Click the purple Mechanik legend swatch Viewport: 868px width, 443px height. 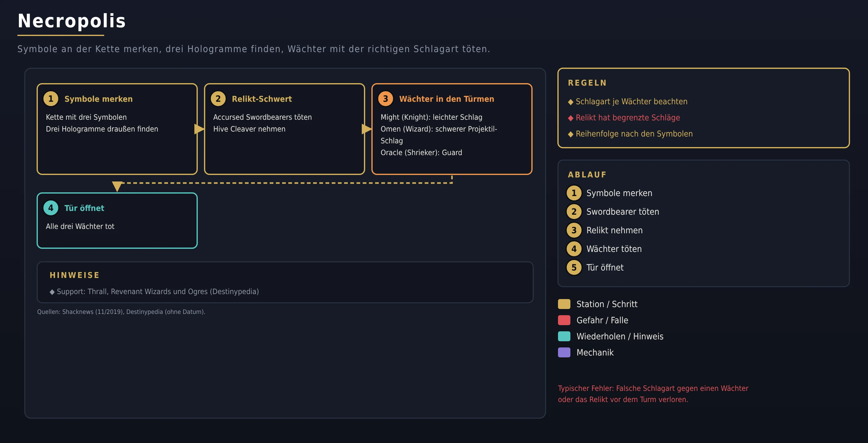tap(564, 352)
